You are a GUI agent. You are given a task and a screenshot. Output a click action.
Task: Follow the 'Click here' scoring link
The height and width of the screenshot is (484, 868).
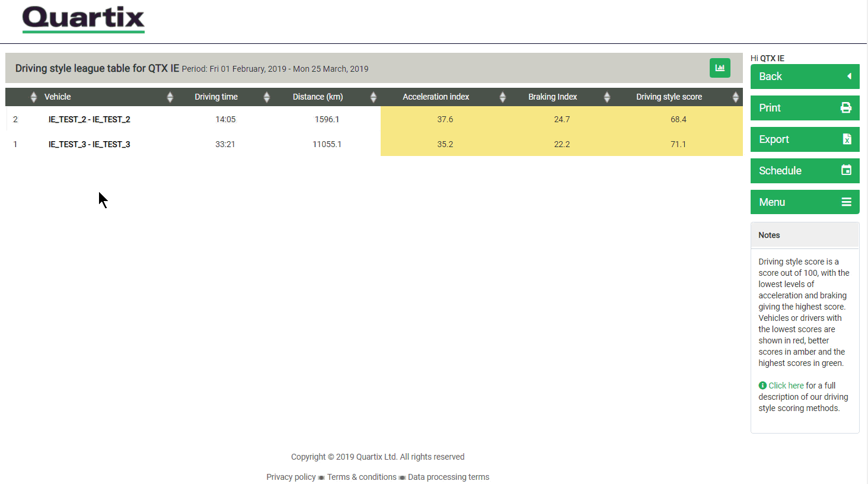coord(786,386)
